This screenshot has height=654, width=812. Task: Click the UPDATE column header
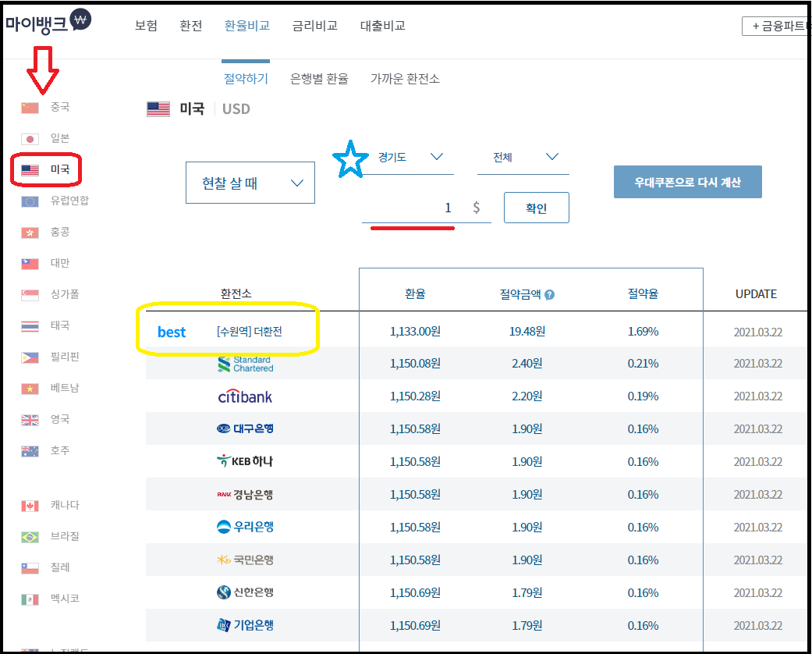(756, 294)
